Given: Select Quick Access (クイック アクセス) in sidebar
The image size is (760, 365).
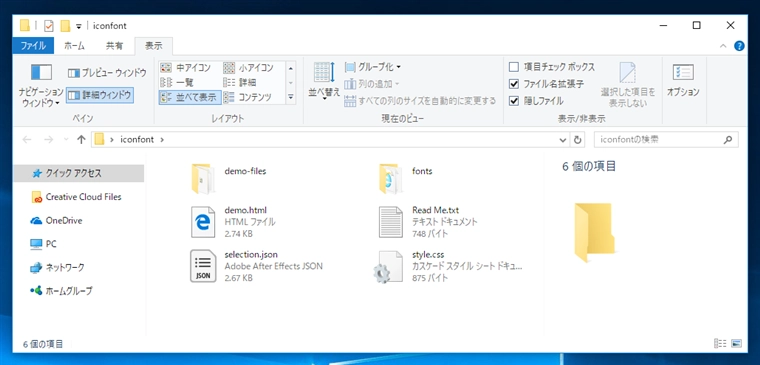Looking at the screenshot, I should (x=79, y=173).
